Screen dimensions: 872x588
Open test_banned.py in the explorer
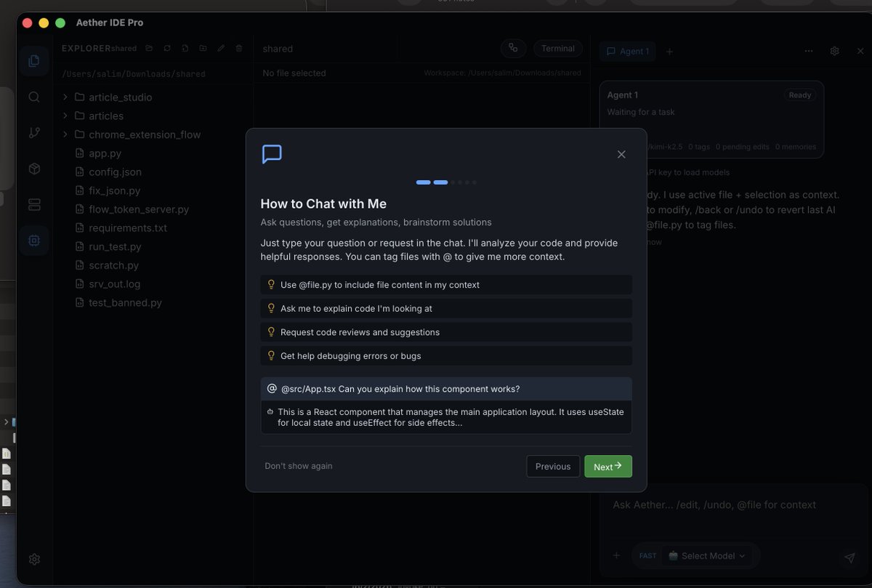(x=125, y=302)
